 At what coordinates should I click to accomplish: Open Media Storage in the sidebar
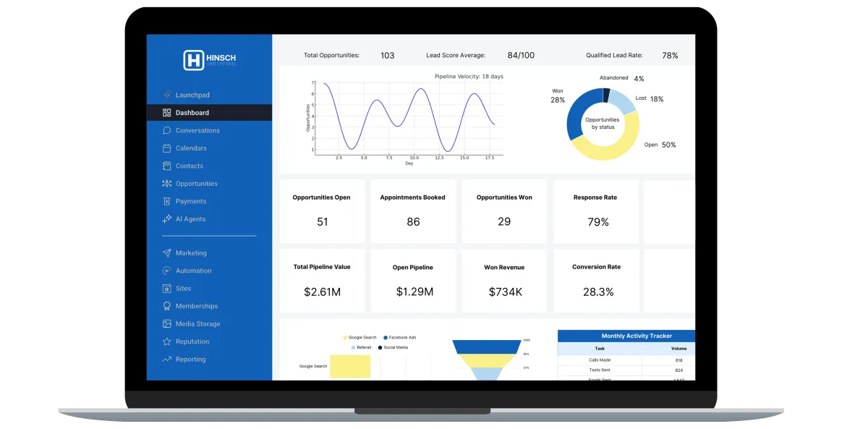(x=209, y=324)
